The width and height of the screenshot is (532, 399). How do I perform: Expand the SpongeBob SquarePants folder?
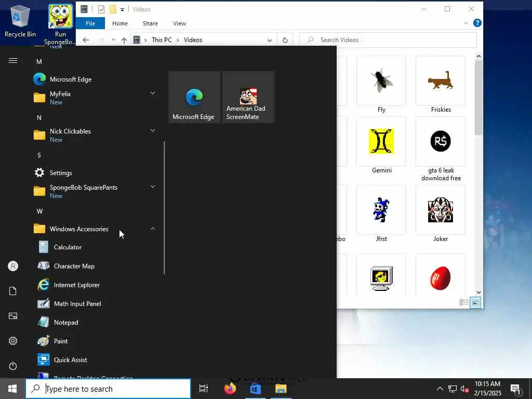click(153, 187)
